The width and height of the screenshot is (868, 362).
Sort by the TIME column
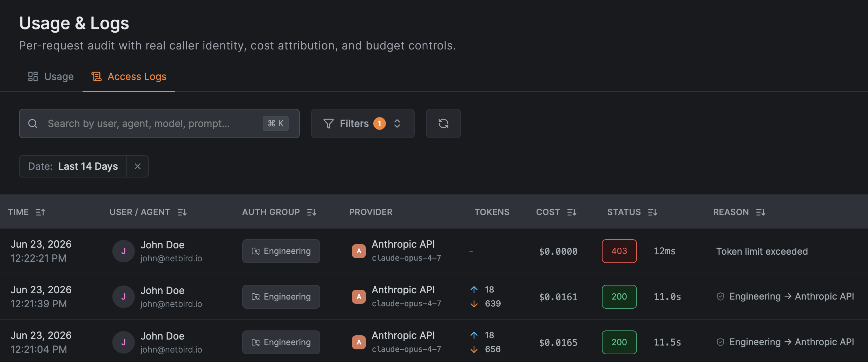[x=27, y=212]
